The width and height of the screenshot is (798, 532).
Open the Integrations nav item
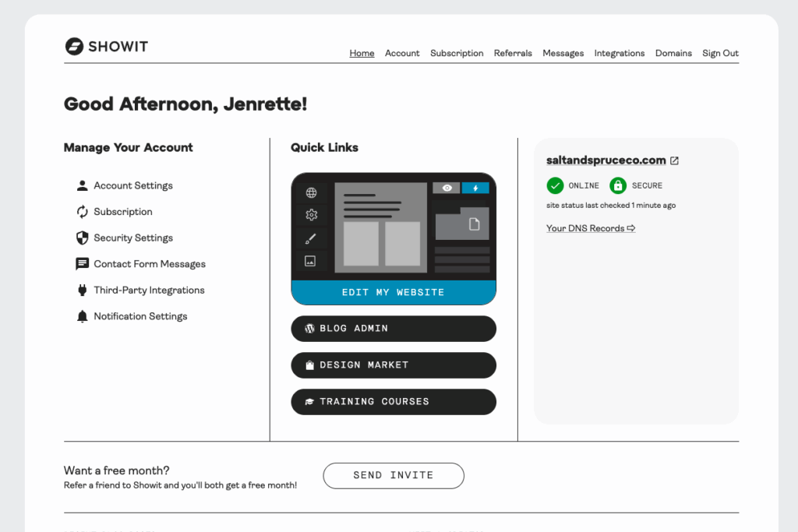tap(620, 54)
